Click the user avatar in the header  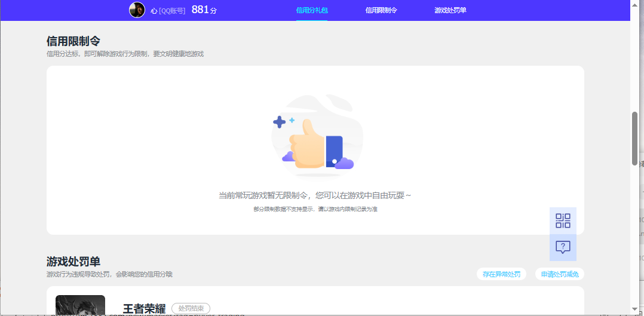(x=137, y=10)
